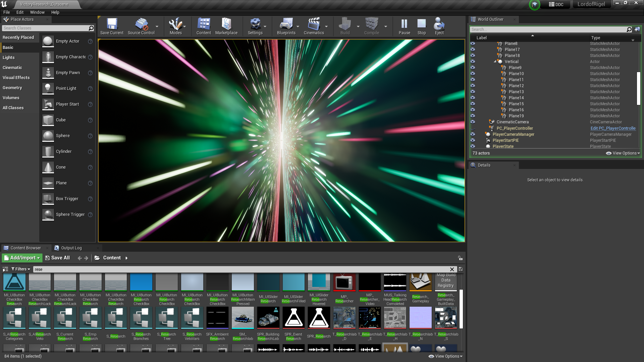Select the SM_Researchlab asset thumbnail
The image size is (644, 362).
click(243, 318)
